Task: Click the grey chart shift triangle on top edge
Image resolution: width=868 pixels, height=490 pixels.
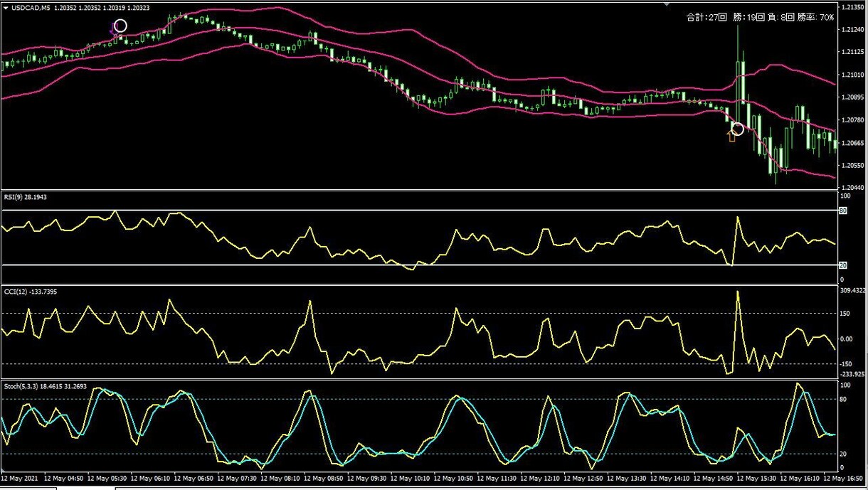Action: [666, 4]
